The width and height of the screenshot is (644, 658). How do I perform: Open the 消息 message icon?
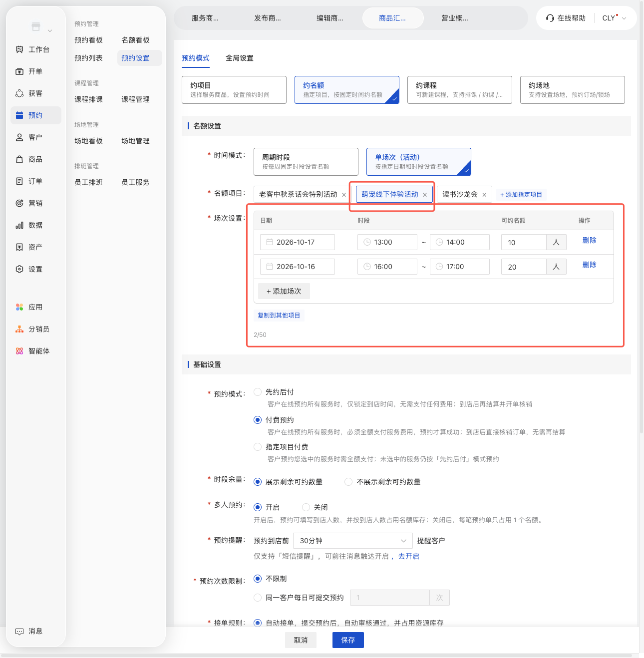coord(19,631)
